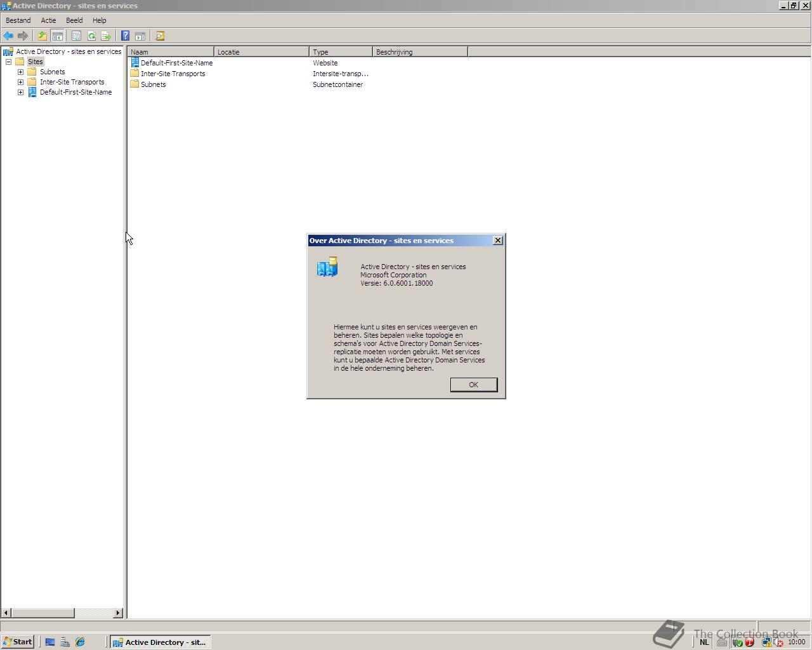Sort by the Locatie column header

click(261, 52)
